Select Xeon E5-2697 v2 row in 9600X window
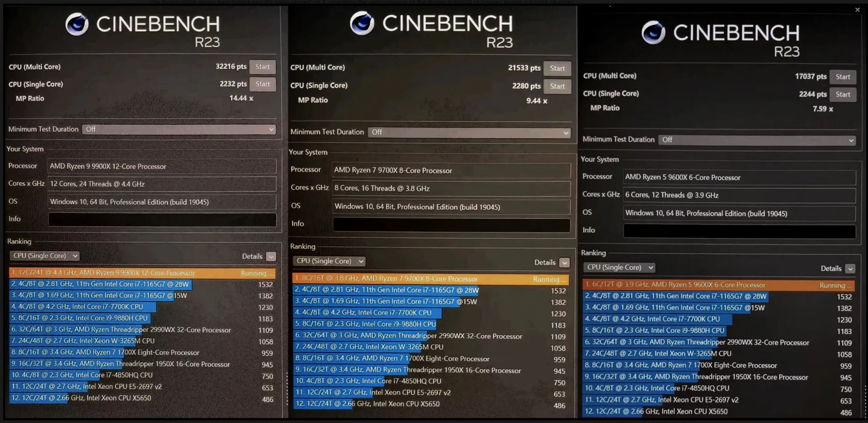The width and height of the screenshot is (868, 423). pyautogui.click(x=719, y=400)
